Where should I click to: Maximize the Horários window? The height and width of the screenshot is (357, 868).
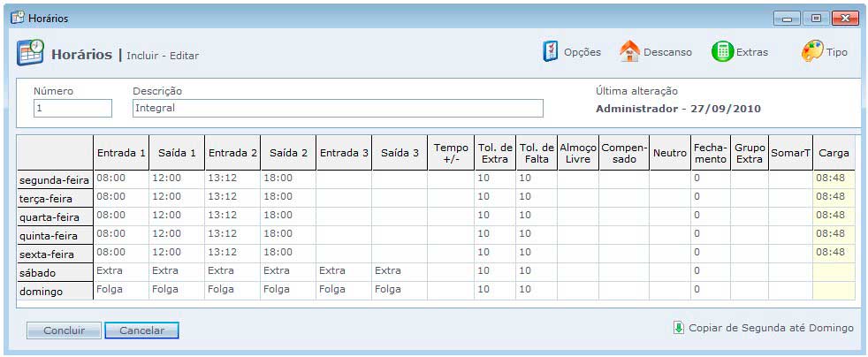tap(815, 18)
